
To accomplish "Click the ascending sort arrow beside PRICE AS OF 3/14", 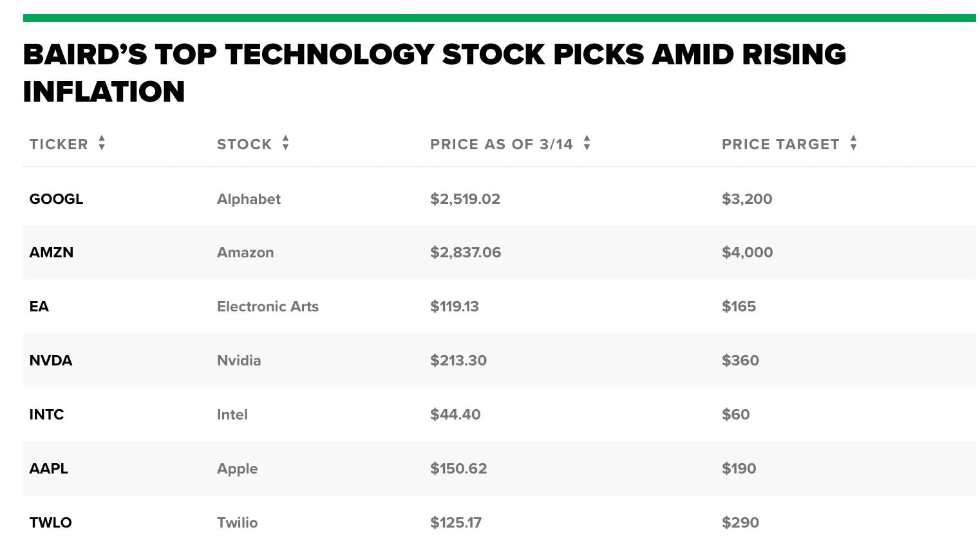I will 587,140.
